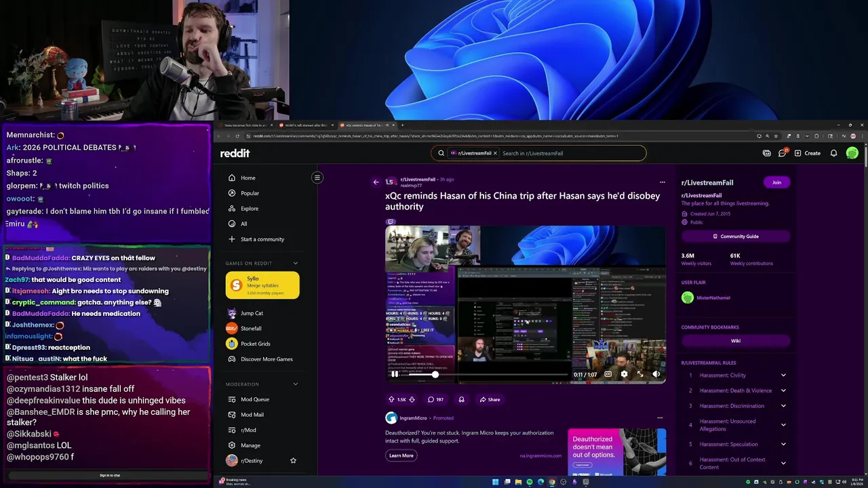Toggle video closed captions

coord(608,374)
